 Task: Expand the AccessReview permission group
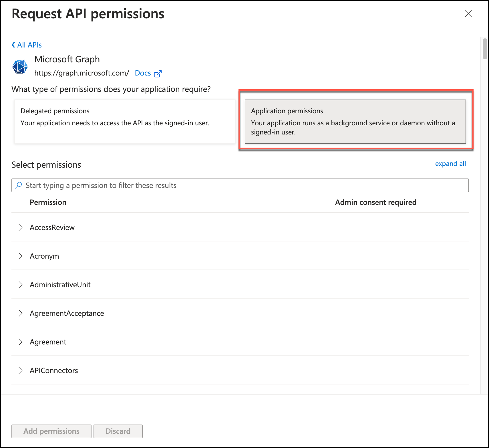[20, 227]
